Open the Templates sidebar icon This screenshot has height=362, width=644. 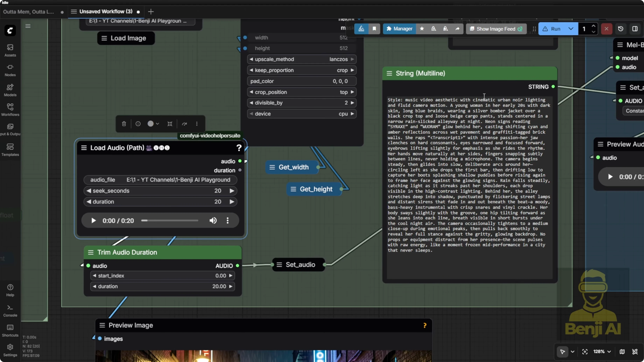[x=10, y=149]
